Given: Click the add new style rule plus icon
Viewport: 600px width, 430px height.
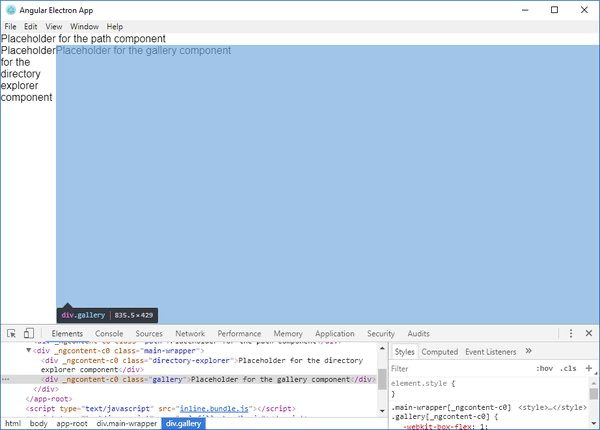Looking at the screenshot, I should 589,368.
